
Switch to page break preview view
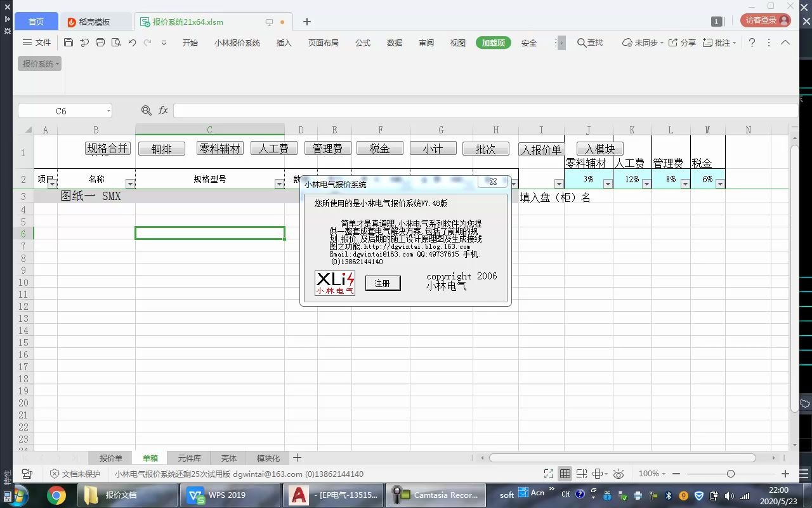(582, 474)
